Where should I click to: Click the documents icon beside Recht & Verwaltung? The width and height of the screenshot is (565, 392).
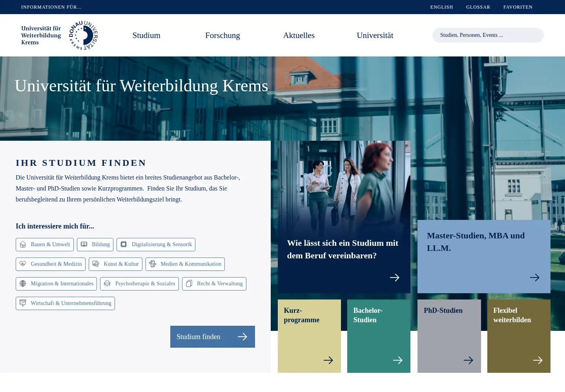point(189,283)
